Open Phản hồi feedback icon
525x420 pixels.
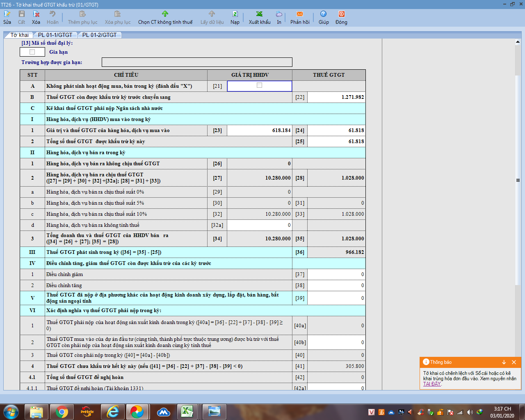pyautogui.click(x=300, y=17)
